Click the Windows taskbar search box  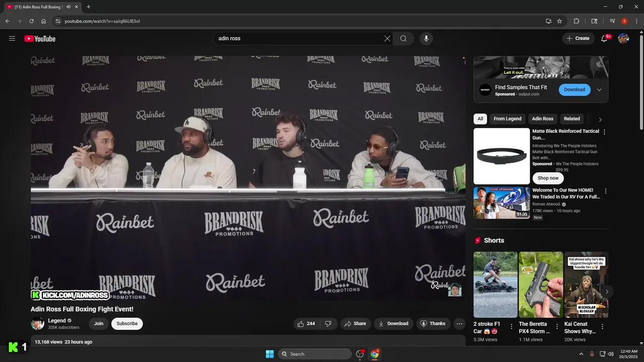click(x=315, y=354)
